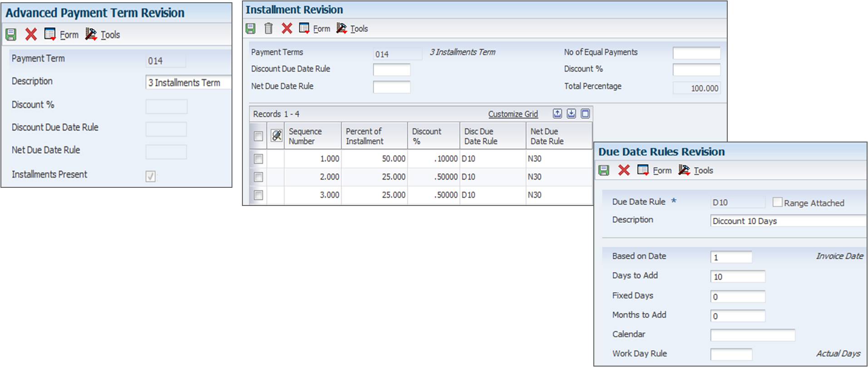Viewport: 868px width, 367px height.
Task: Toggle Range Attached checkbox
Action: pyautogui.click(x=777, y=202)
